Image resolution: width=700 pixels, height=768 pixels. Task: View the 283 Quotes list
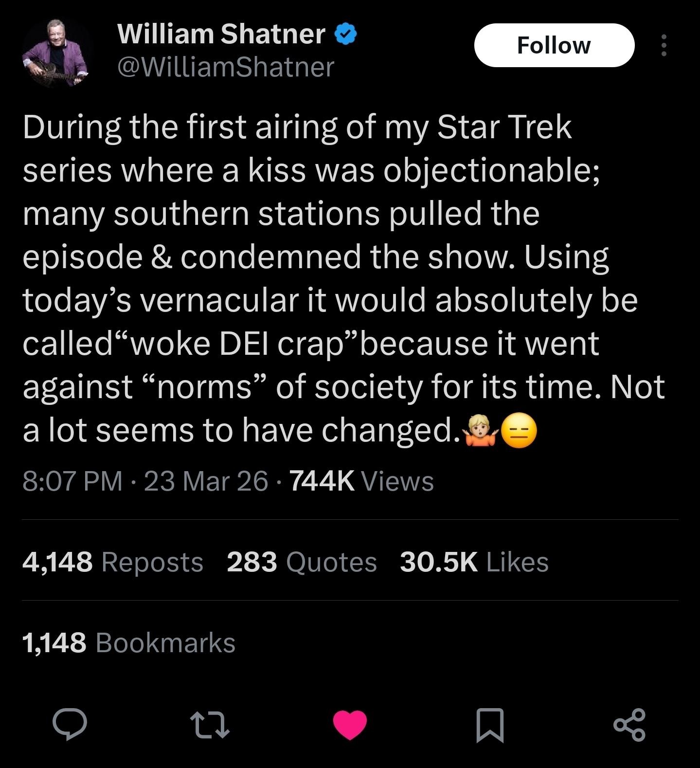pos(302,562)
